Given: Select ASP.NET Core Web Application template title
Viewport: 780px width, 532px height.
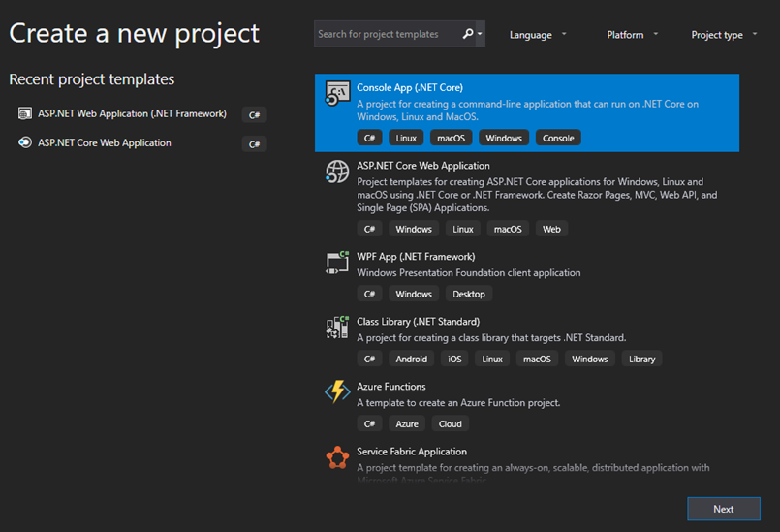Looking at the screenshot, I should [x=423, y=166].
